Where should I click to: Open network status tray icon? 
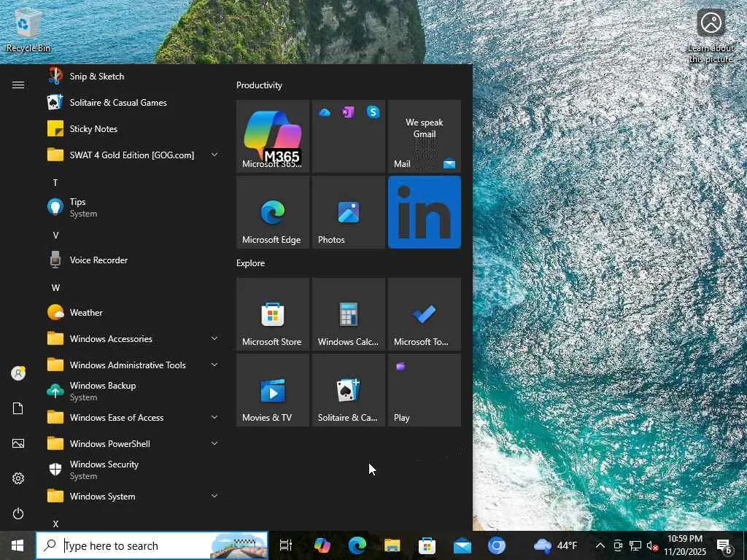pyautogui.click(x=635, y=545)
